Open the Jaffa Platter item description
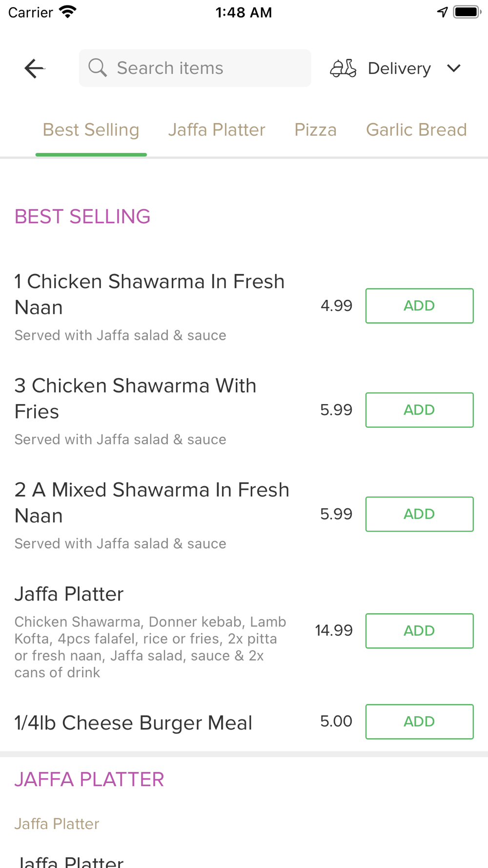This screenshot has height=868, width=488. (150, 647)
